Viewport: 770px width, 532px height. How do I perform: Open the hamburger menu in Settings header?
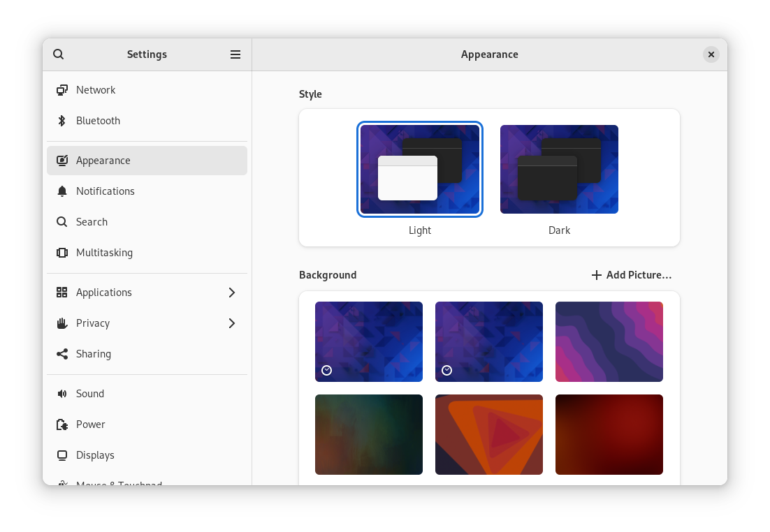pyautogui.click(x=235, y=54)
